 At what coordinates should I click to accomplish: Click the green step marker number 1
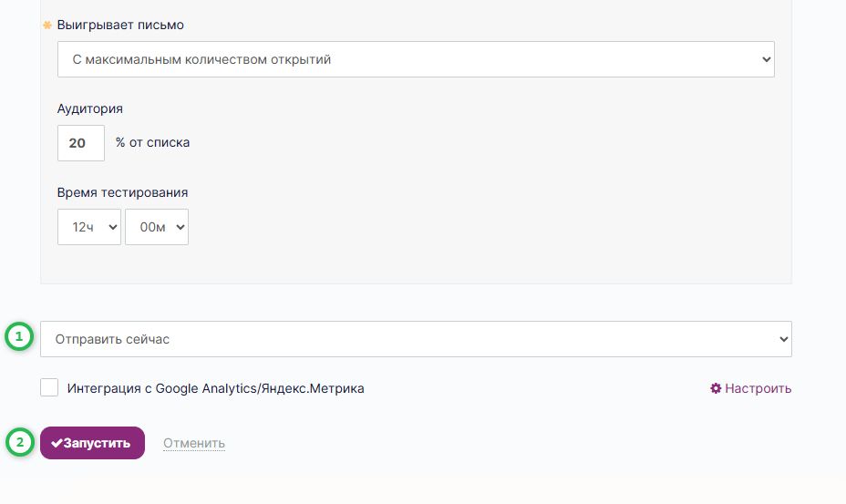click(x=18, y=337)
